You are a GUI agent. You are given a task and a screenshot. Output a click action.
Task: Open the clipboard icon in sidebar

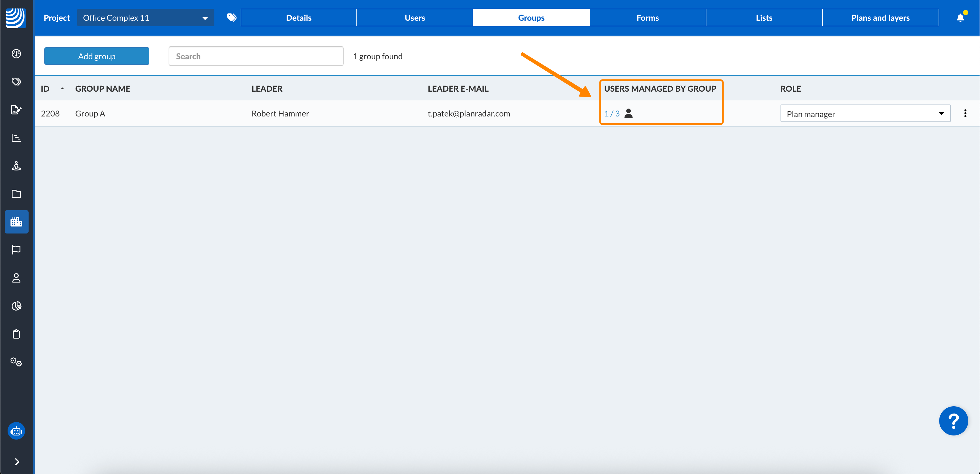16,334
